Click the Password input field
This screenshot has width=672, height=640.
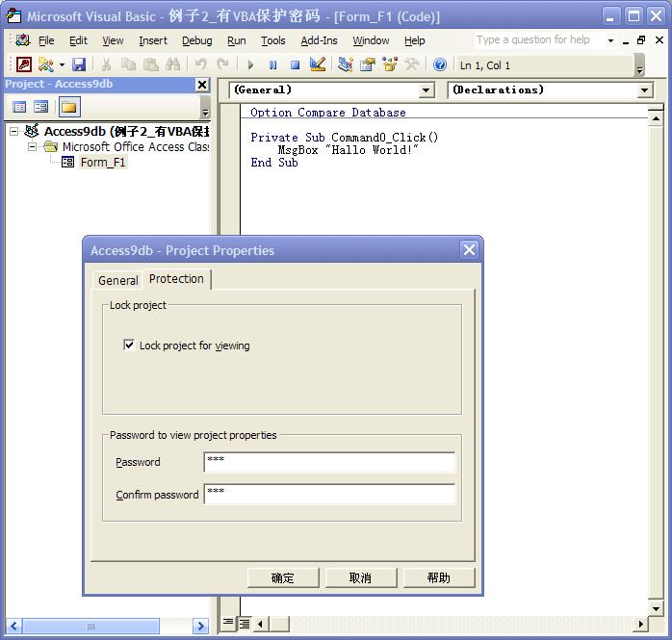point(329,462)
